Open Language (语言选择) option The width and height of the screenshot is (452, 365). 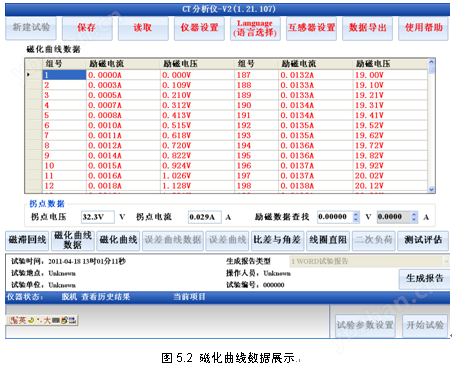pos(255,28)
